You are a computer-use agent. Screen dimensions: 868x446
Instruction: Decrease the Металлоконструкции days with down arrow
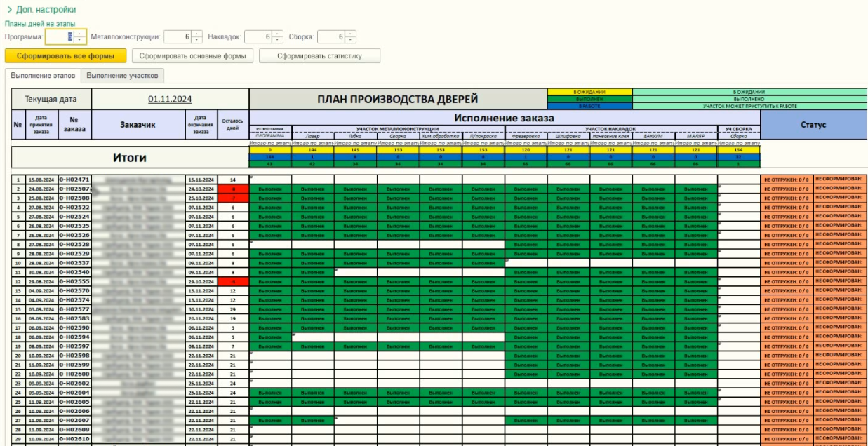pos(196,39)
